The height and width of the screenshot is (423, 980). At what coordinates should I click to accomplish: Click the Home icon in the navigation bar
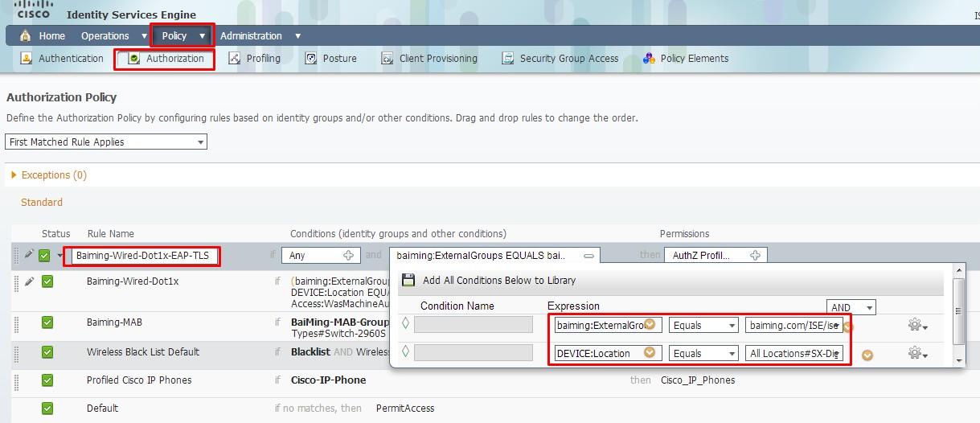coord(25,35)
